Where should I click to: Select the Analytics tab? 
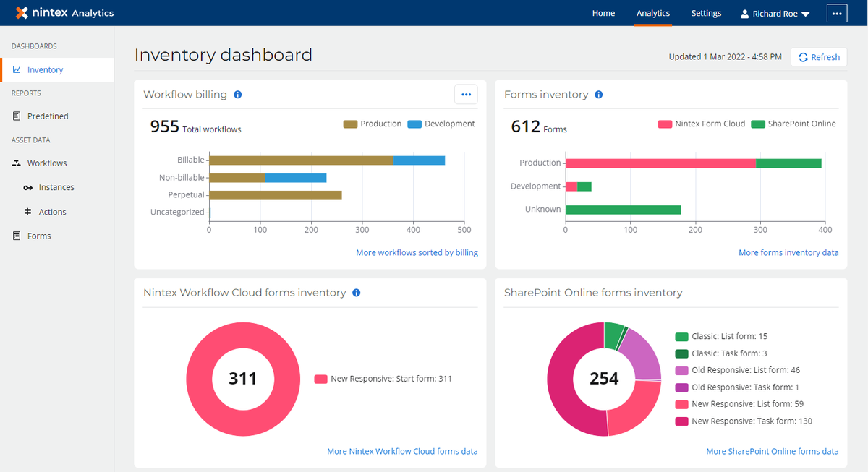(x=653, y=13)
